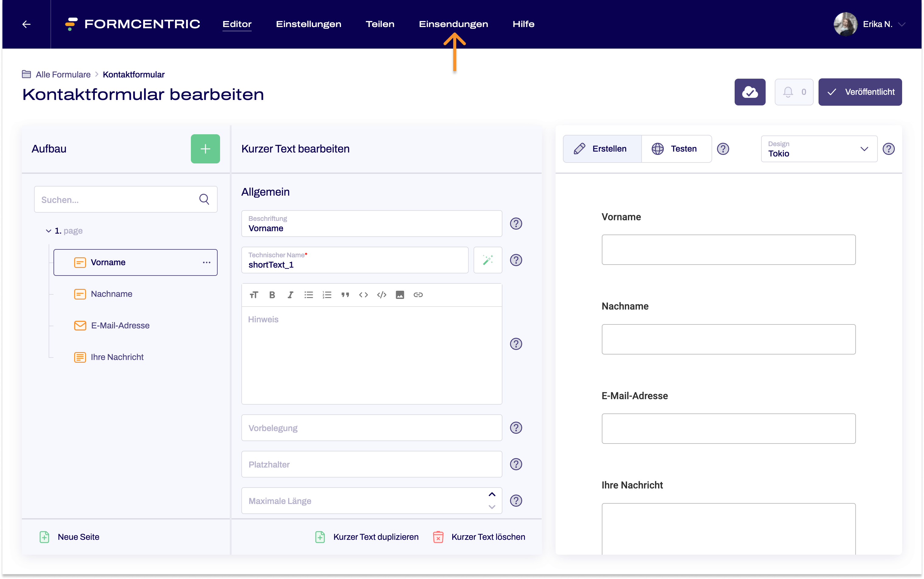
Task: Click the Vorname field label
Action: coord(620,216)
